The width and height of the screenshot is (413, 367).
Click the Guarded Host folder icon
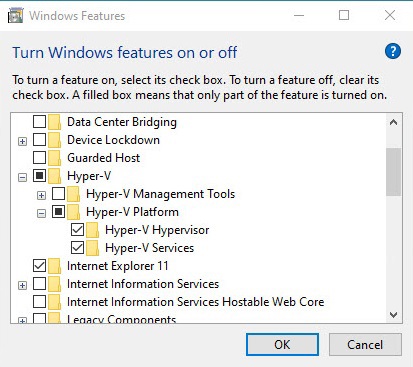click(55, 158)
